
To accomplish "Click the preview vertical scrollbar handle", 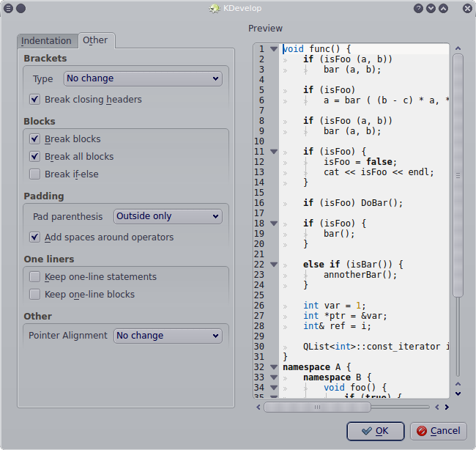I will tap(458, 175).
